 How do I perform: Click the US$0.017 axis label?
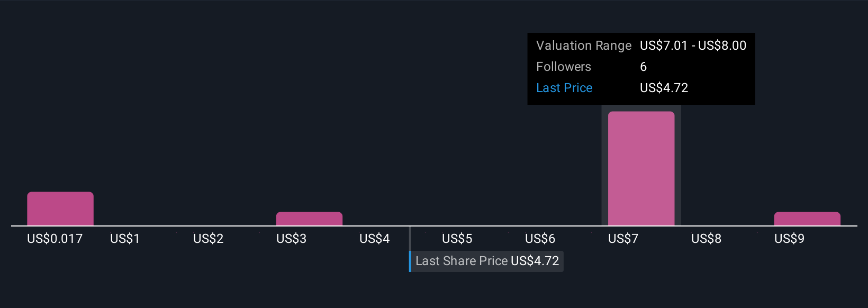[x=55, y=239]
